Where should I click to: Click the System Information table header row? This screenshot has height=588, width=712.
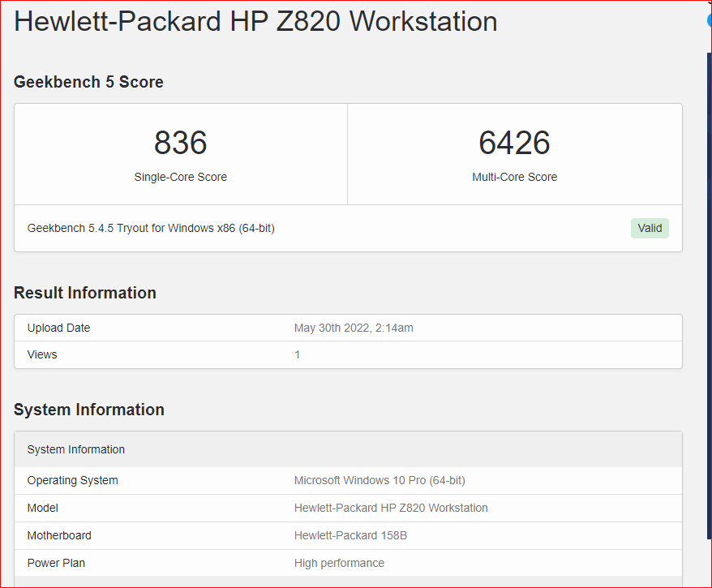(348, 449)
